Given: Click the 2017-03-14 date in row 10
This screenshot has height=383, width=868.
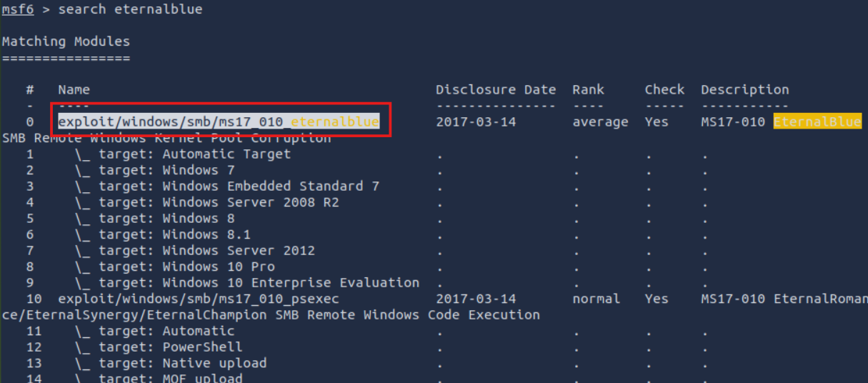Looking at the screenshot, I should click(x=476, y=299).
